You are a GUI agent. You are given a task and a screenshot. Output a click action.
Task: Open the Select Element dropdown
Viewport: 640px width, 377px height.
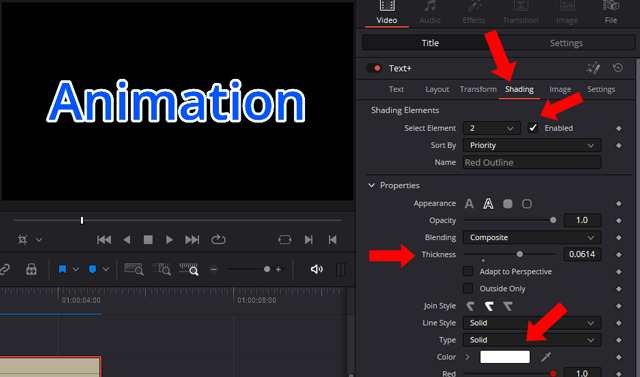492,128
